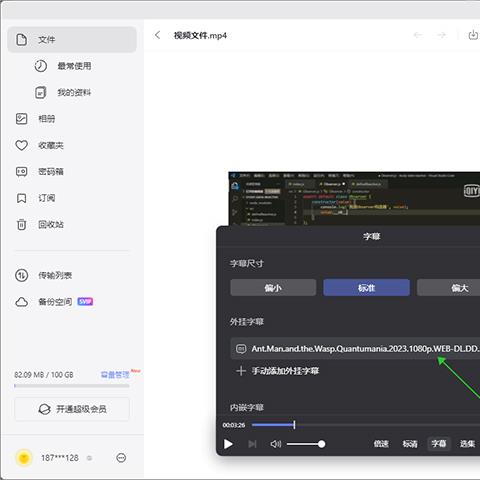Image resolution: width=480 pixels, height=480 pixels.
Task: Select 文件 in the left sidebar
Action: [x=72, y=40]
